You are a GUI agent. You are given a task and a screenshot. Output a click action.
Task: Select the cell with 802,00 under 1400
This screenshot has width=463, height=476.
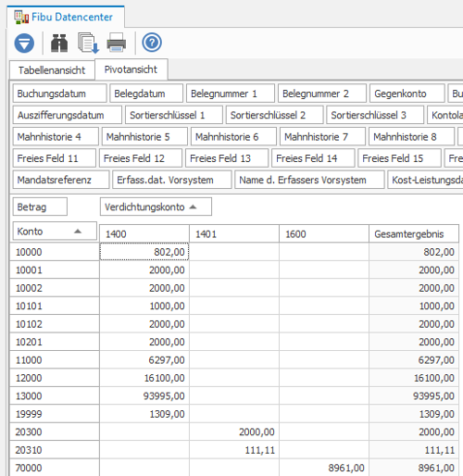144,252
